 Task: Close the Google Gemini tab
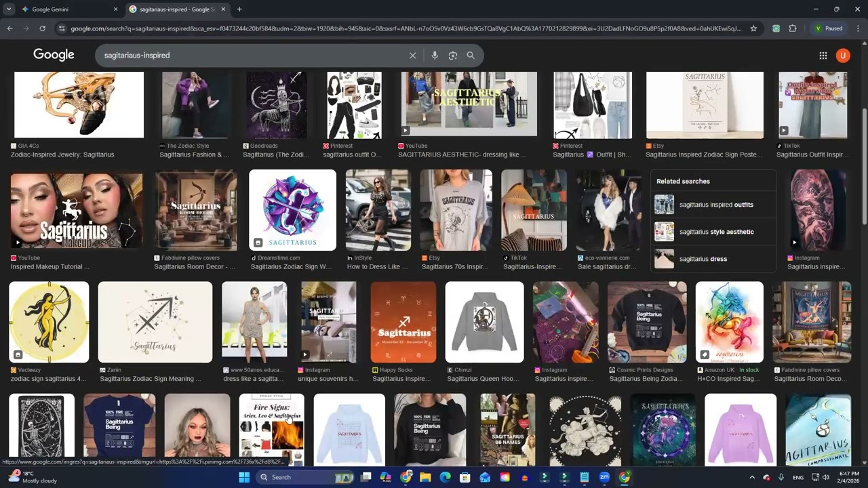point(115,9)
